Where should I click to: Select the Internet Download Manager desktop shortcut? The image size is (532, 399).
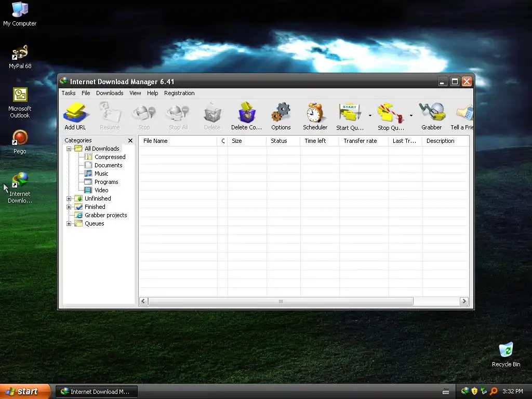20,188
